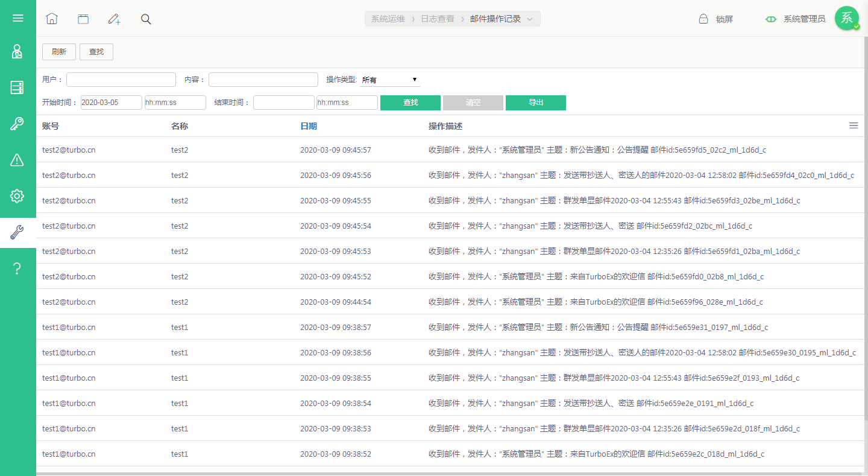Go to home via house icon
The width and height of the screenshot is (868, 476).
pyautogui.click(x=52, y=19)
